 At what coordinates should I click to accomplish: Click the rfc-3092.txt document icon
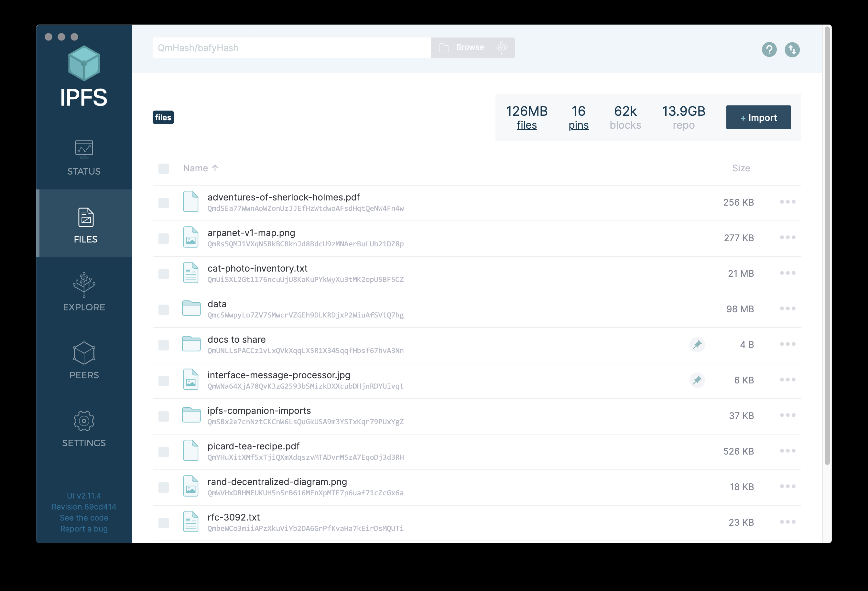[x=190, y=521]
